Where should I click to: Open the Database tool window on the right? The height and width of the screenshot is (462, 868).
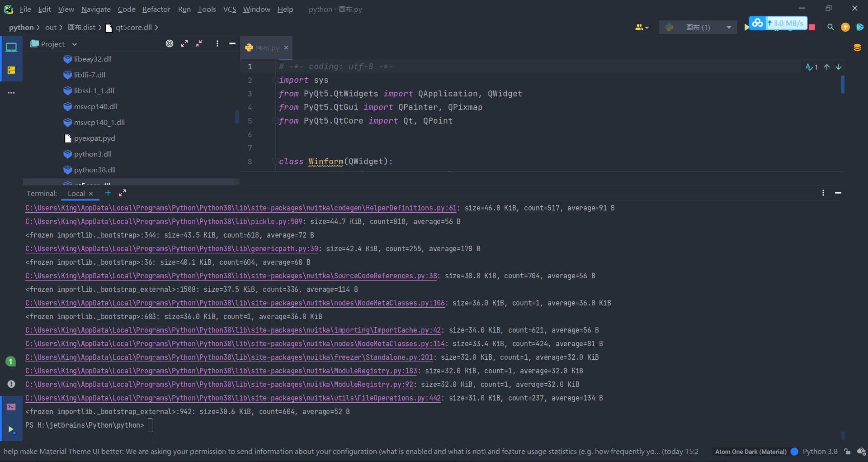pyautogui.click(x=858, y=47)
